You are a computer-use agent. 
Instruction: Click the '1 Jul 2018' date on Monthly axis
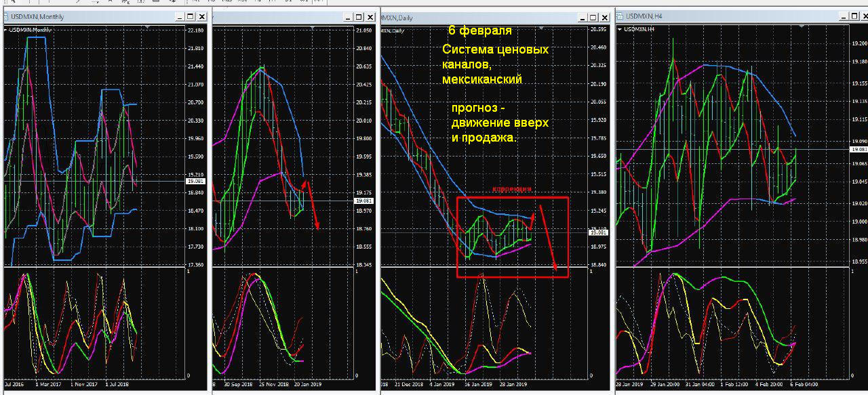[x=119, y=384]
